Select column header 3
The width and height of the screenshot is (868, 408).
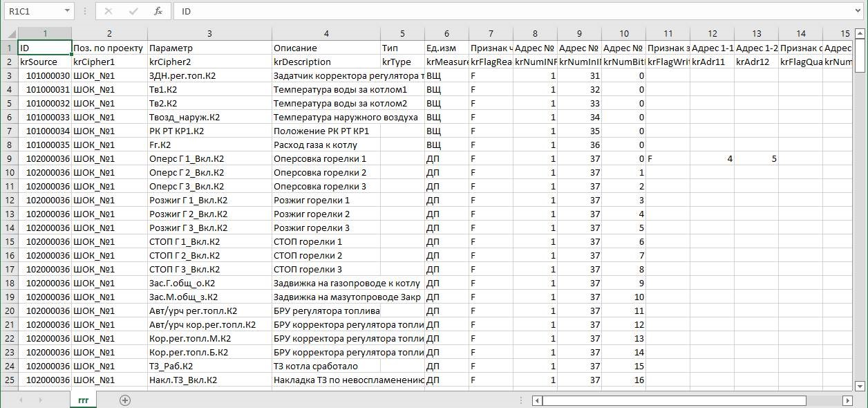209,33
